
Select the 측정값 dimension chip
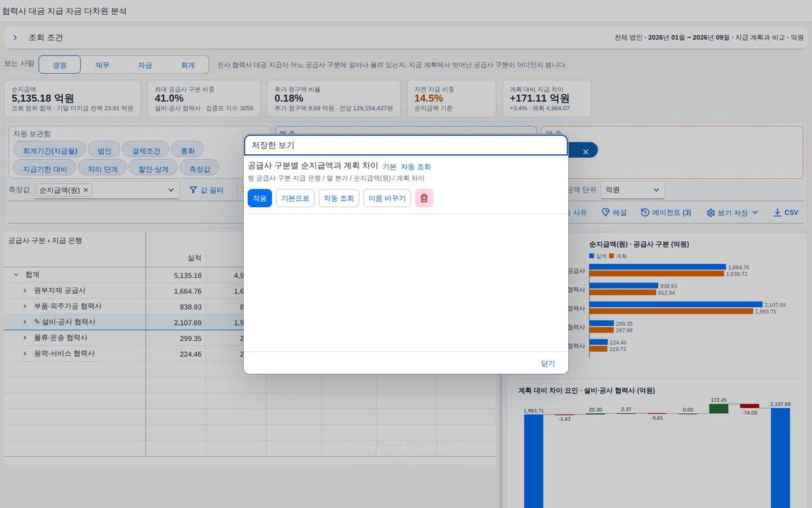tap(200, 169)
